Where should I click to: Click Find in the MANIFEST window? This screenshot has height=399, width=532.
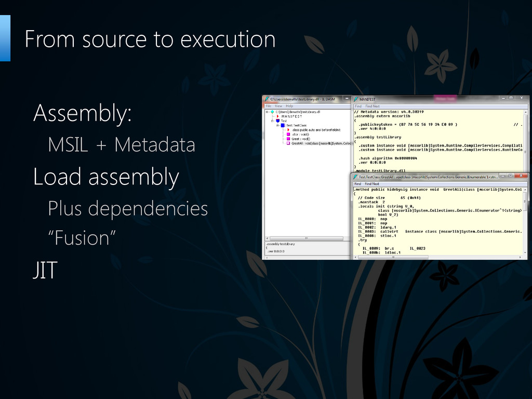click(x=358, y=106)
